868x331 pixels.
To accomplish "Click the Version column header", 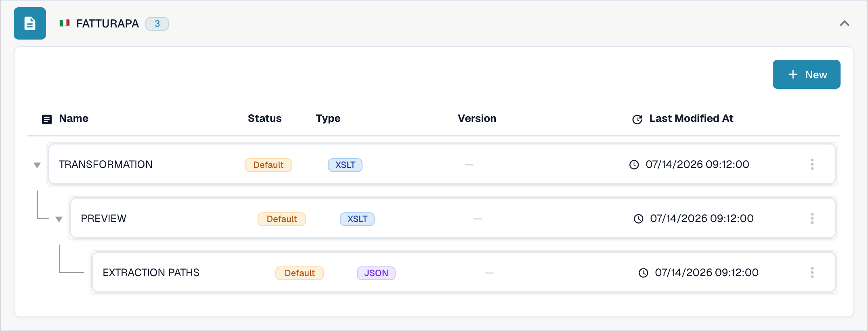I will (x=477, y=118).
